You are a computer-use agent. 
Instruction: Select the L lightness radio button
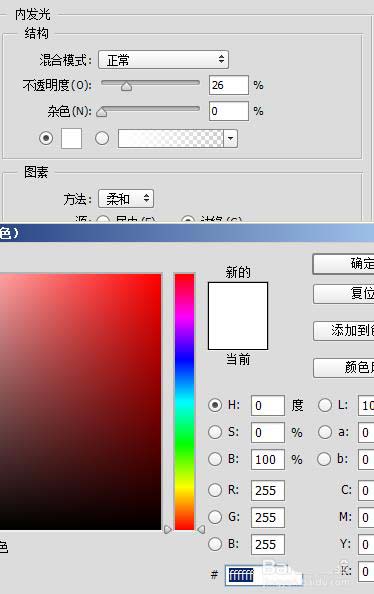(x=325, y=405)
